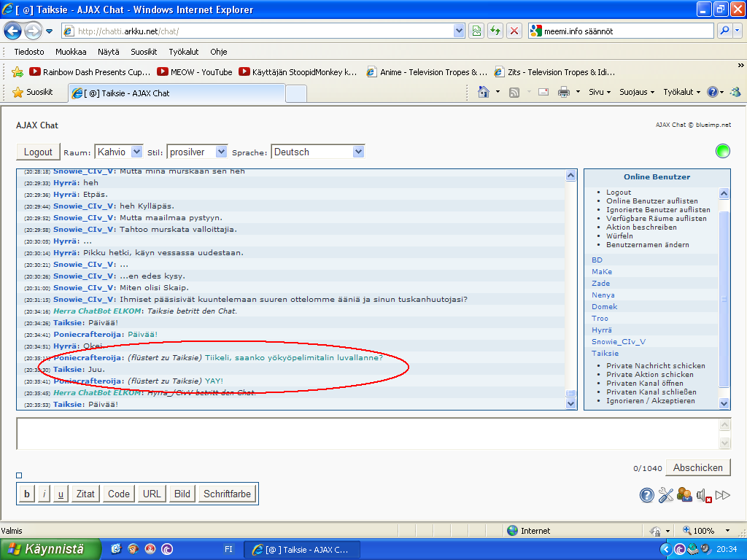This screenshot has width=747, height=560.
Task: Open the Työkalut dropdown in command bar
Action: [681, 92]
